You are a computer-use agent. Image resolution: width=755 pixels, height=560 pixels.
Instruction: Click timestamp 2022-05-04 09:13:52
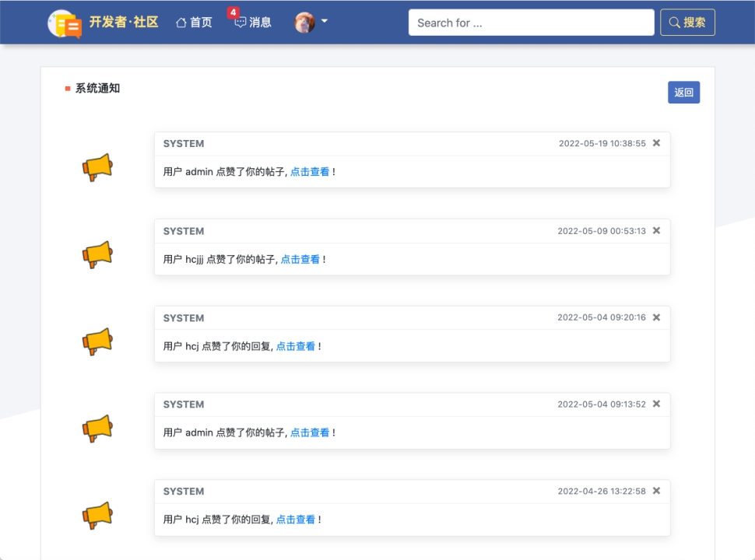point(602,404)
